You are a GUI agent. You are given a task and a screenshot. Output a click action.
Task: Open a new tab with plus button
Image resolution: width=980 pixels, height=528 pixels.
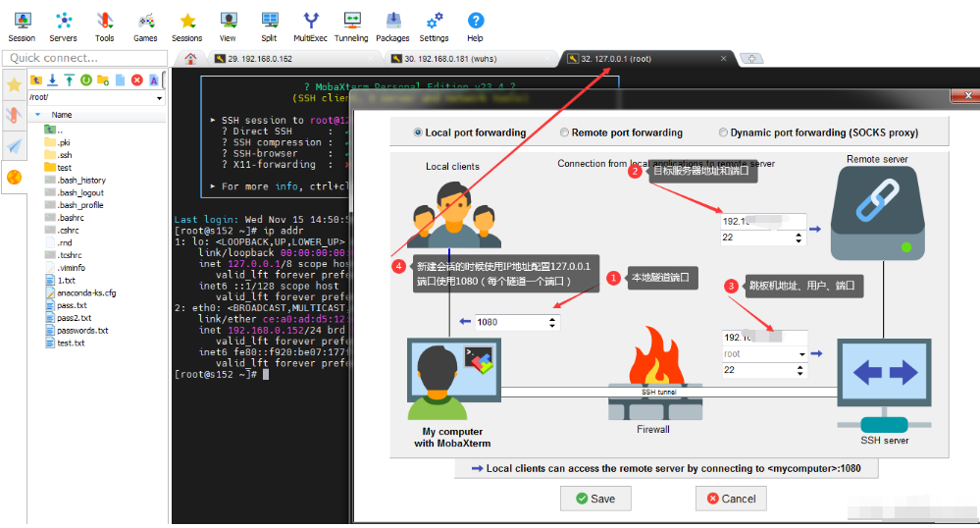click(x=751, y=59)
